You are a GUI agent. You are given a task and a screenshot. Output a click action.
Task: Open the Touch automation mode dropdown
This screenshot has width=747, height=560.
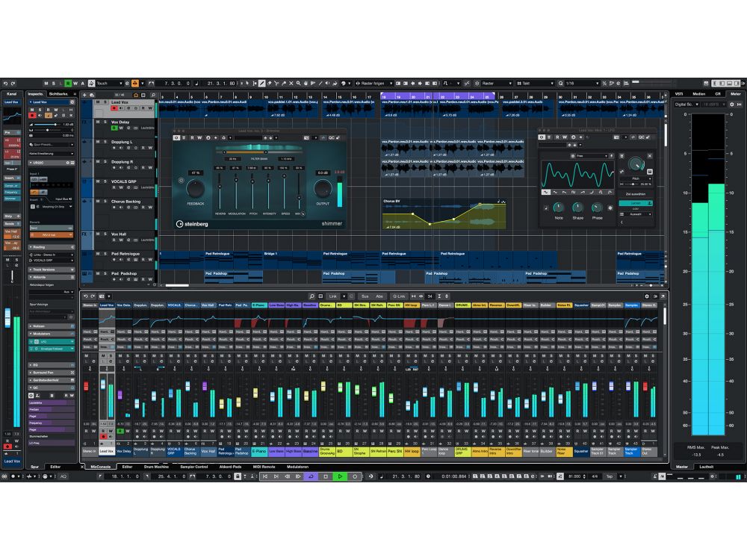tap(110, 83)
